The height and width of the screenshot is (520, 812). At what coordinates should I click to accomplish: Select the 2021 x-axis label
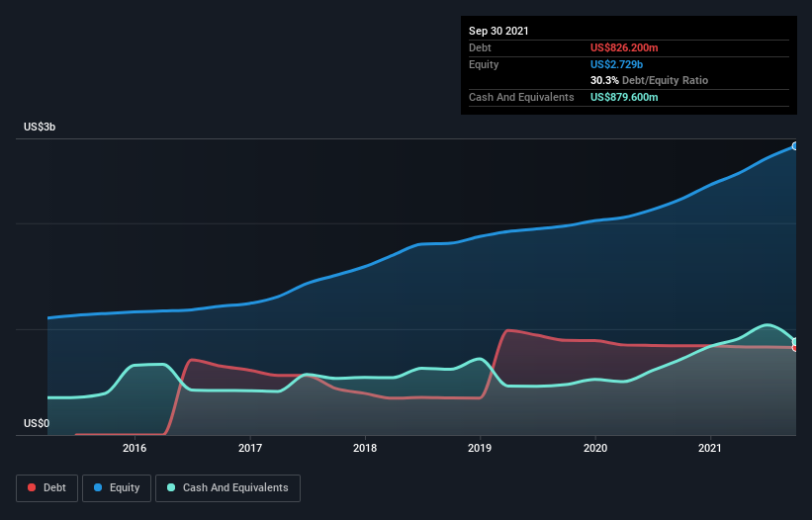pyautogui.click(x=710, y=448)
